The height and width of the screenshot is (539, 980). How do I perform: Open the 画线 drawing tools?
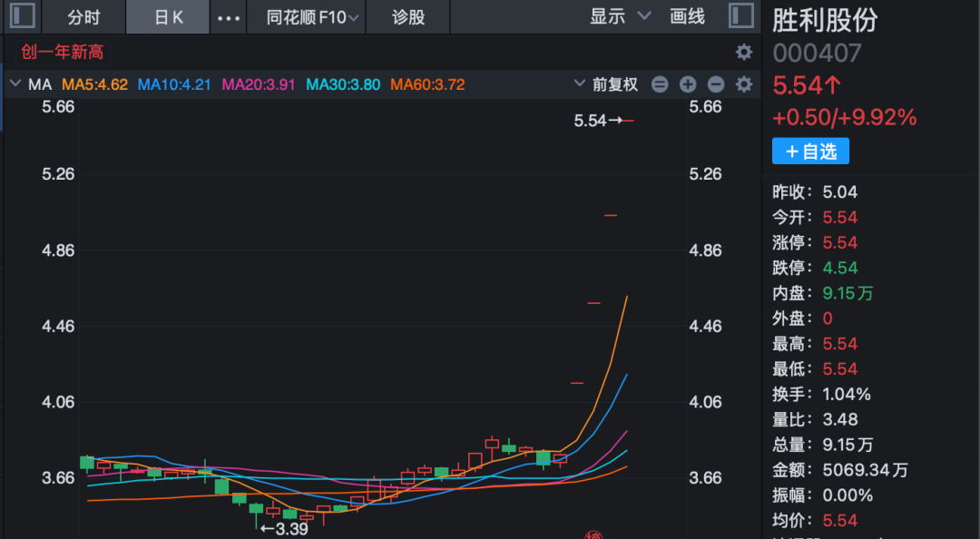687,16
